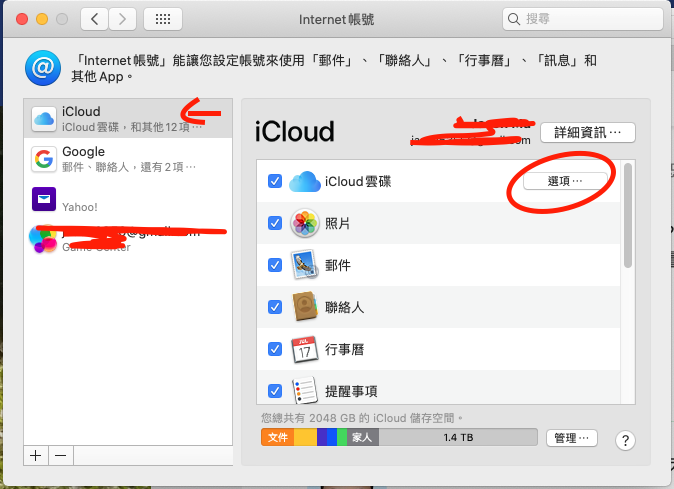Click the iCloud cloud icon in accounts sidebar
This screenshot has height=489, width=674.
44,119
